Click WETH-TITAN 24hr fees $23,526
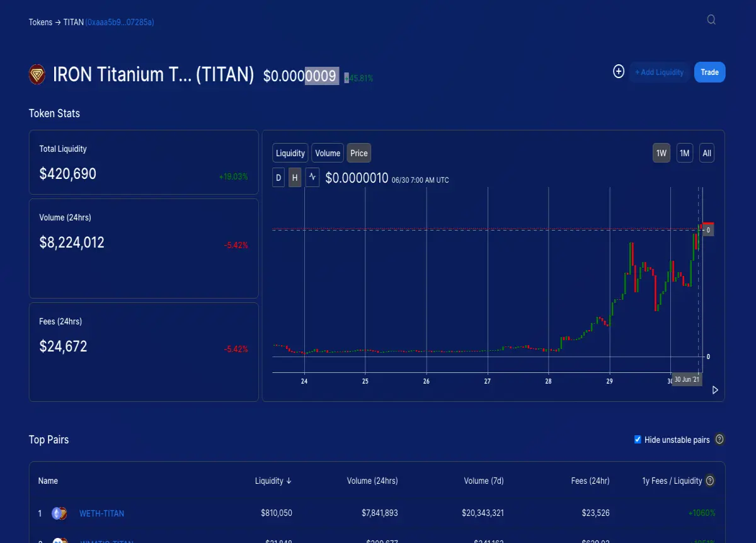Screen dimensions: 756x543 tap(595, 513)
